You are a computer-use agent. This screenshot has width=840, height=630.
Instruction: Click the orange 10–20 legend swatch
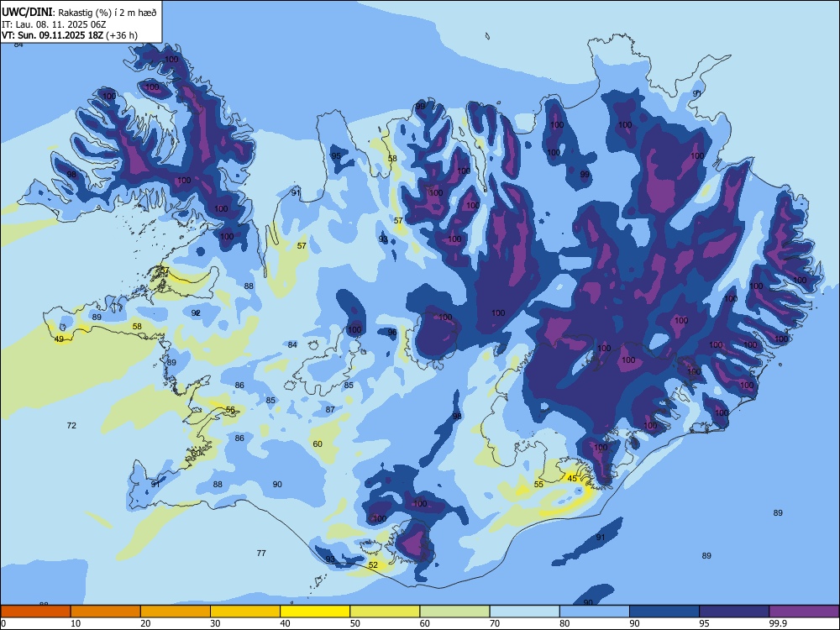point(106,612)
